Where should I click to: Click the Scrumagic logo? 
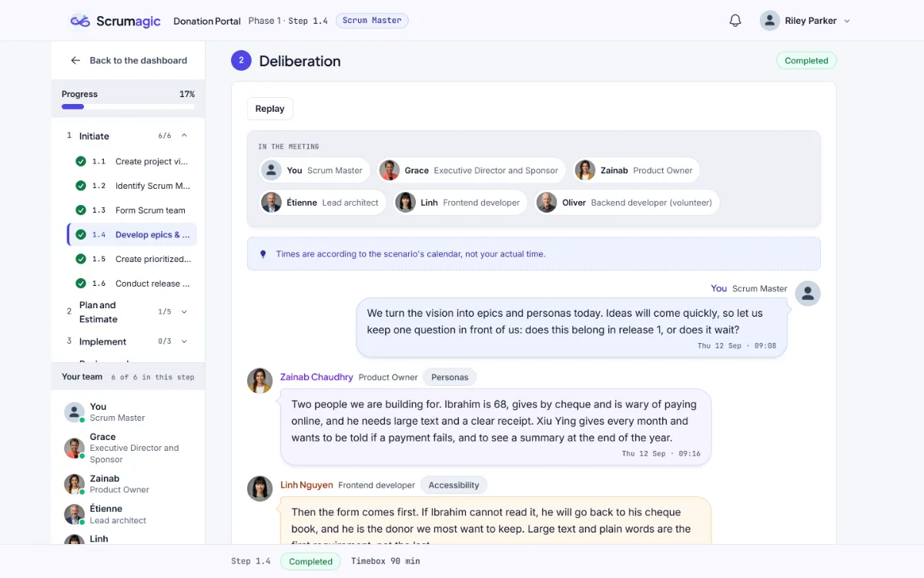coord(115,21)
